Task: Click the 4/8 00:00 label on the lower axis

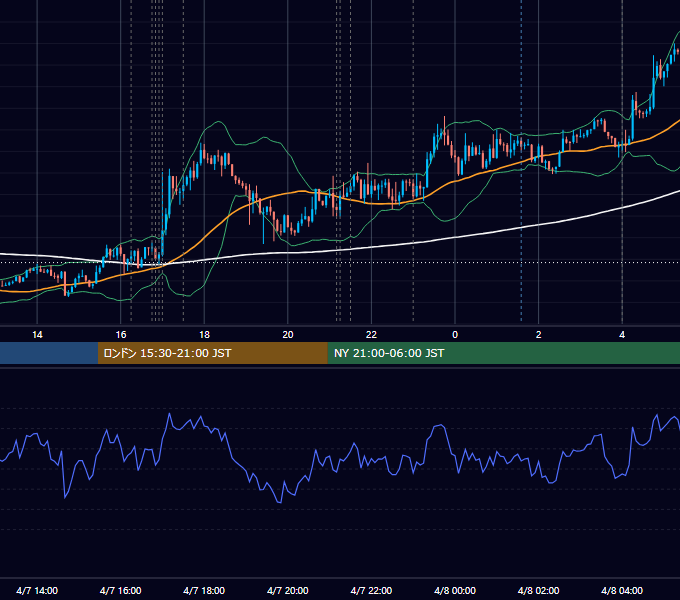Action: pos(455,590)
